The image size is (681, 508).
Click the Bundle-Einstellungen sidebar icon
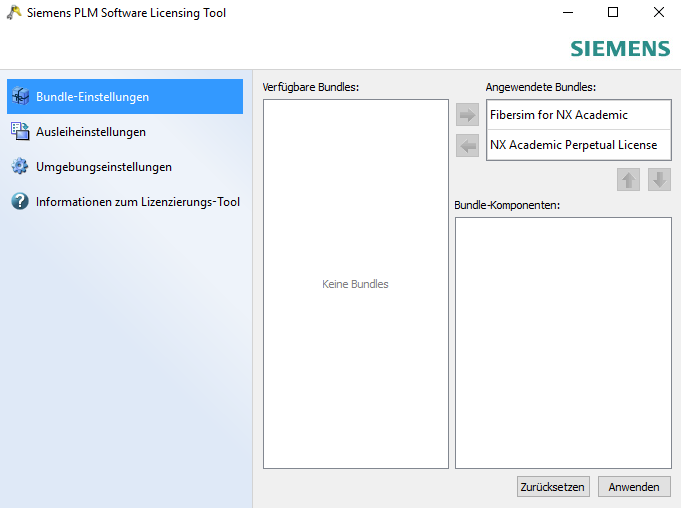point(19,97)
